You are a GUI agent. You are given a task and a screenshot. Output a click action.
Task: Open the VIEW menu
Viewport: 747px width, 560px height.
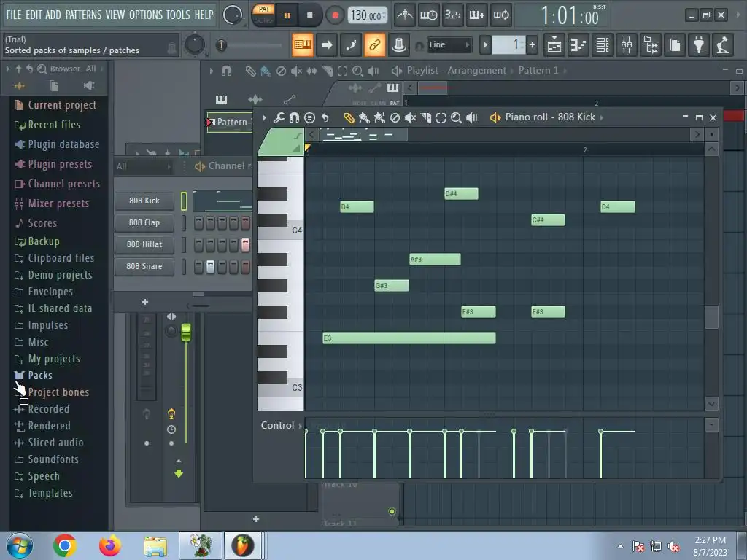[115, 15]
